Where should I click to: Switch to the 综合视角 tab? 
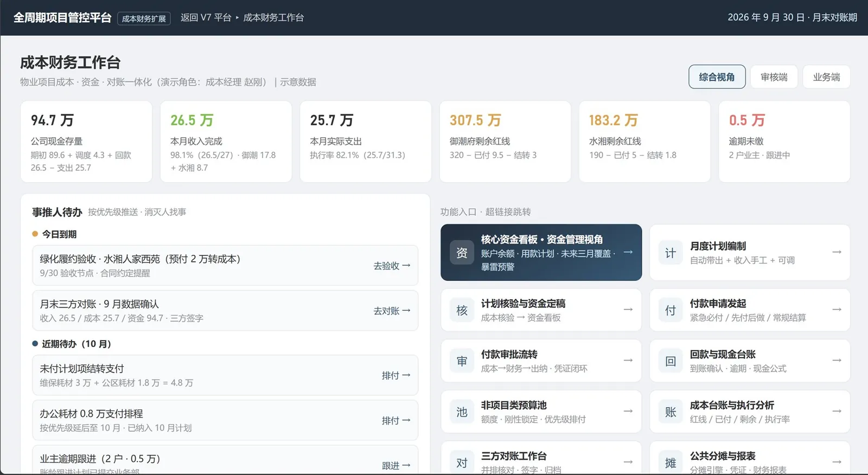coord(717,77)
